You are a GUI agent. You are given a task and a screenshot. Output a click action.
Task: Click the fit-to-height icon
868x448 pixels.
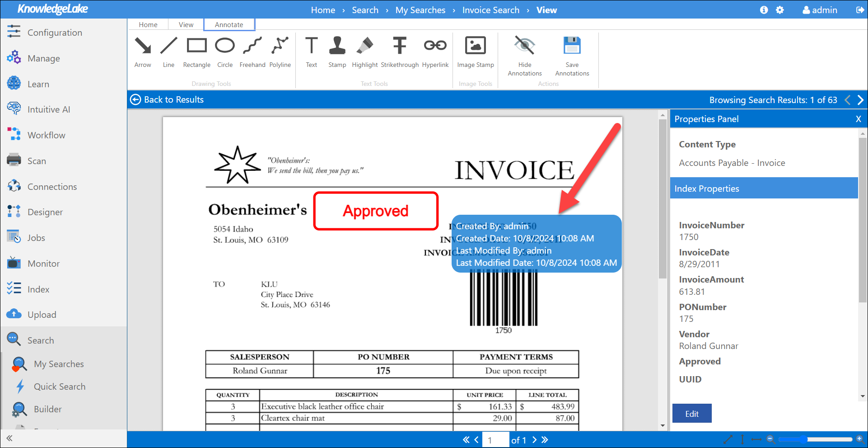(742, 439)
